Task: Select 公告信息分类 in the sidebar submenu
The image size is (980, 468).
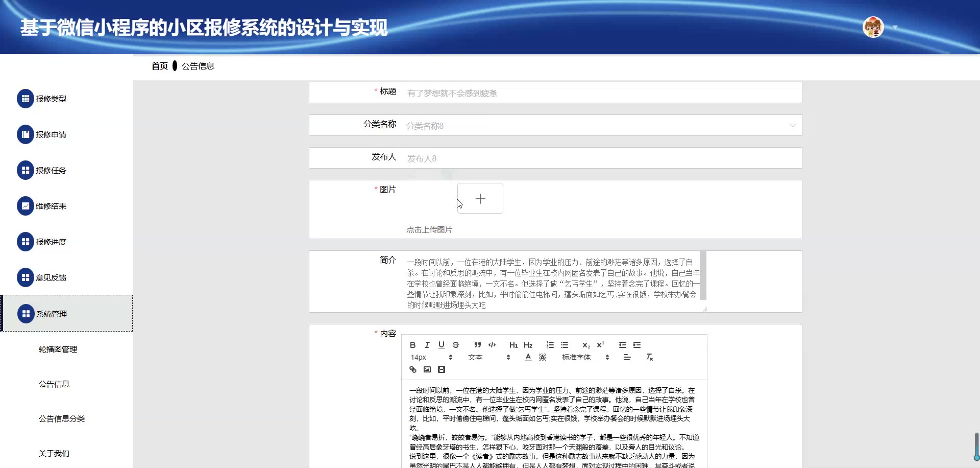Action: point(62,419)
